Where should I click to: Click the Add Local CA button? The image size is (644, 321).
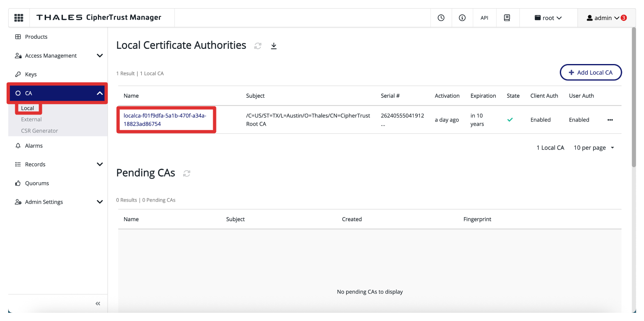pos(591,73)
